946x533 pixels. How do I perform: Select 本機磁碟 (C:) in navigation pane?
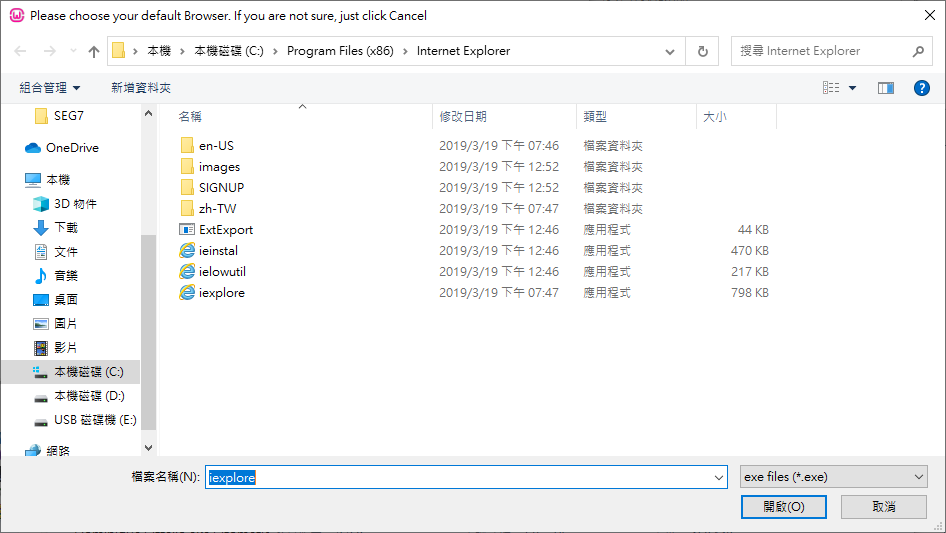[71, 372]
